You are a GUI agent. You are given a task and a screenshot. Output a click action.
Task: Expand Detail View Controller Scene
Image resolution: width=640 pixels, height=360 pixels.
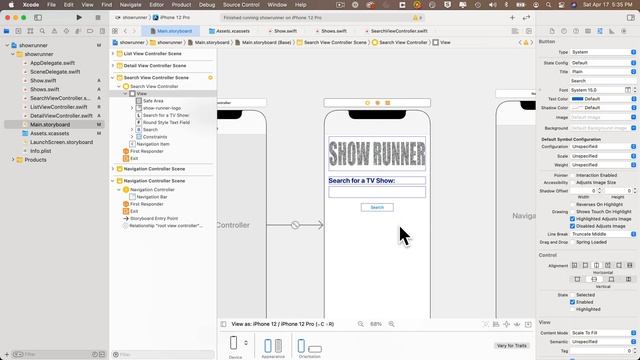tap(113, 65)
